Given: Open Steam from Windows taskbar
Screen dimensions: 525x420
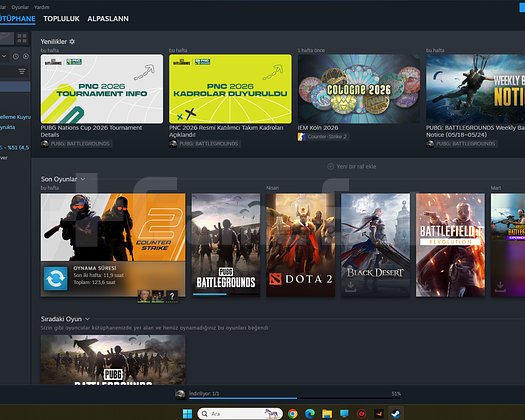Looking at the screenshot, I should 396,414.
